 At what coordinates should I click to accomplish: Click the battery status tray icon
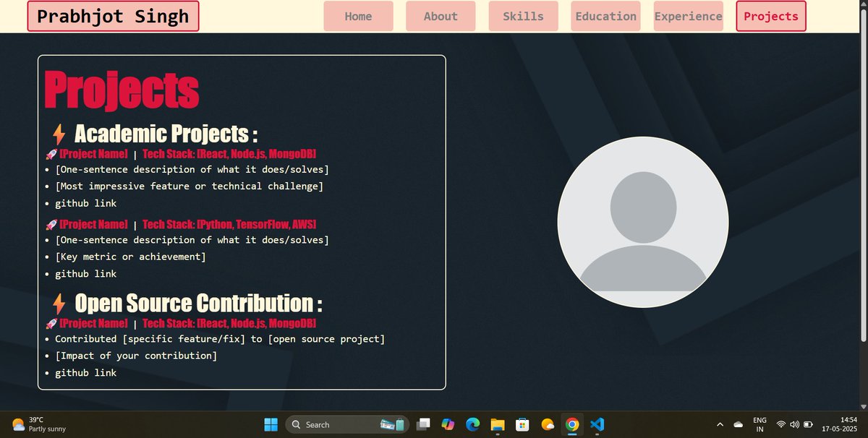tap(808, 424)
